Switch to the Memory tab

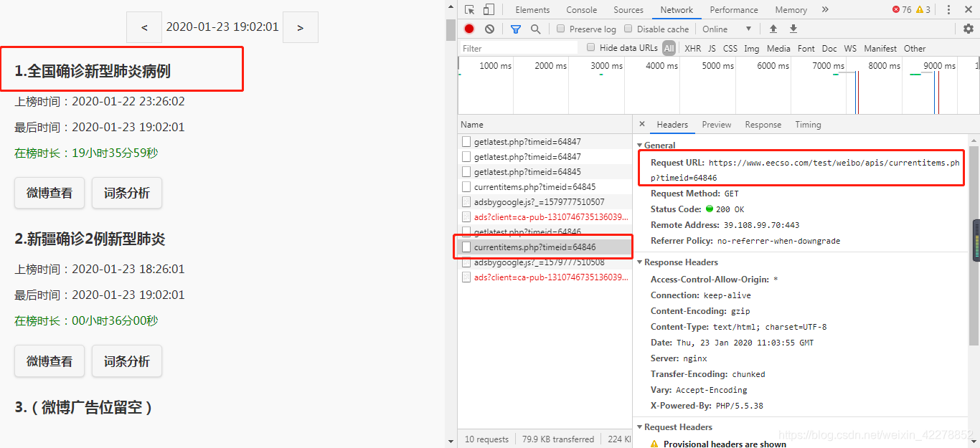tap(791, 9)
